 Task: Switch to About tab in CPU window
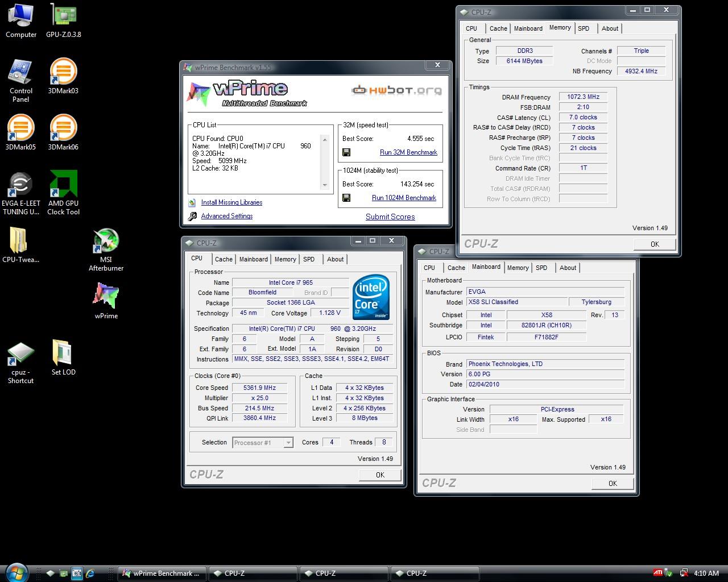(335, 259)
